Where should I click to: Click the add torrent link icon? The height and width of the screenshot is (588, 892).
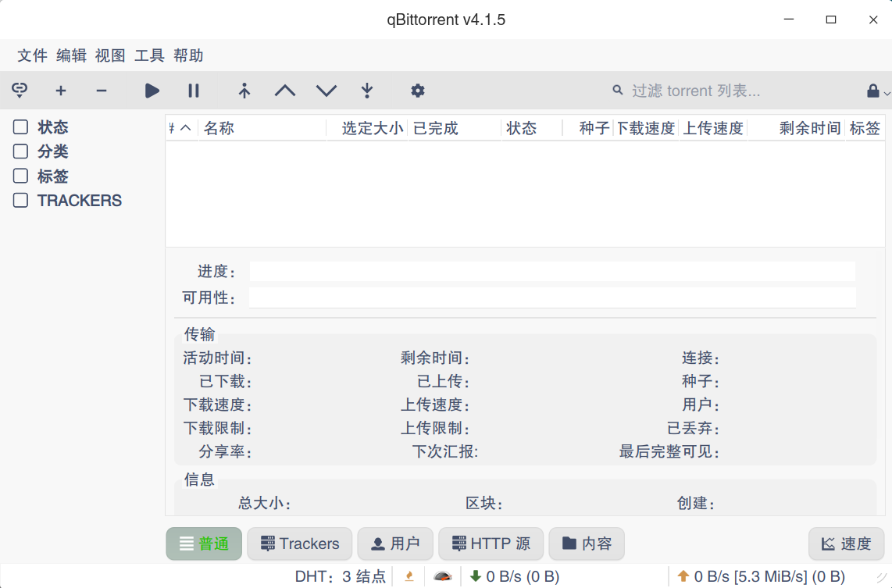tap(20, 91)
